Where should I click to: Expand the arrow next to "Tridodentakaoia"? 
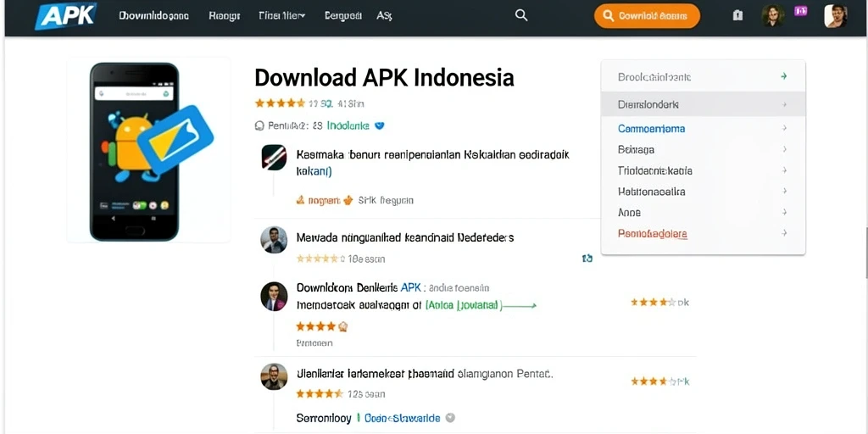[784, 170]
